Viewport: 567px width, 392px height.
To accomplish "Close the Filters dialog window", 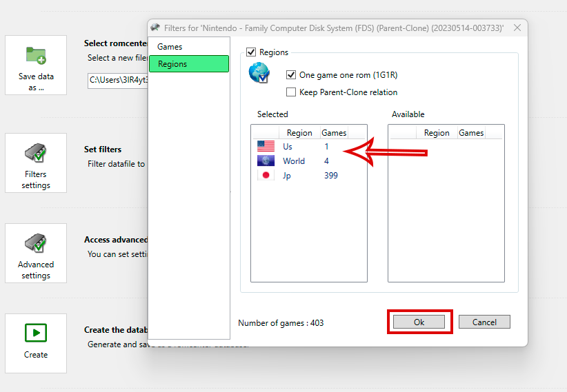I will [517, 28].
